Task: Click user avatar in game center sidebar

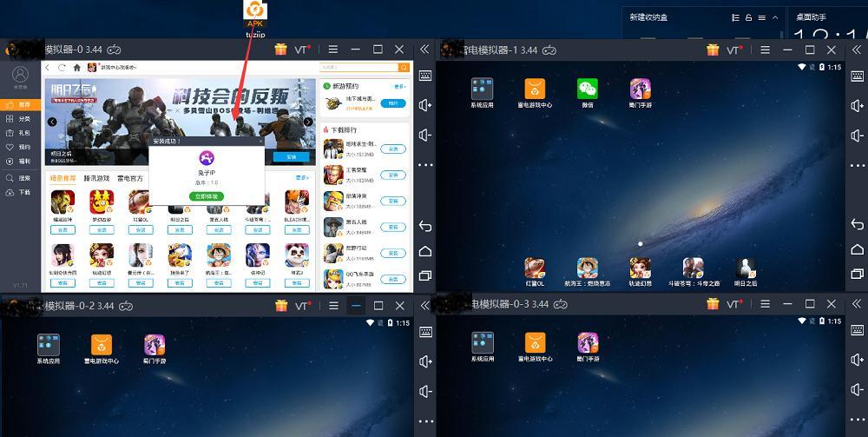Action: 21,75
